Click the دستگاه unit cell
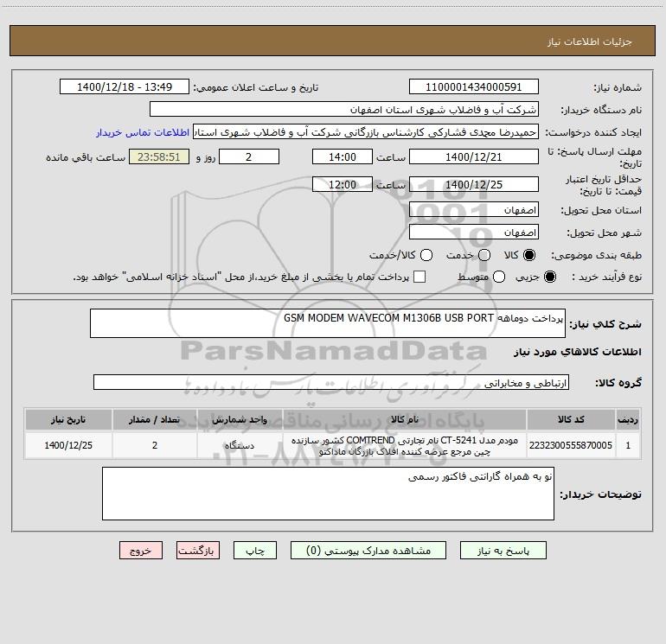 240,445
